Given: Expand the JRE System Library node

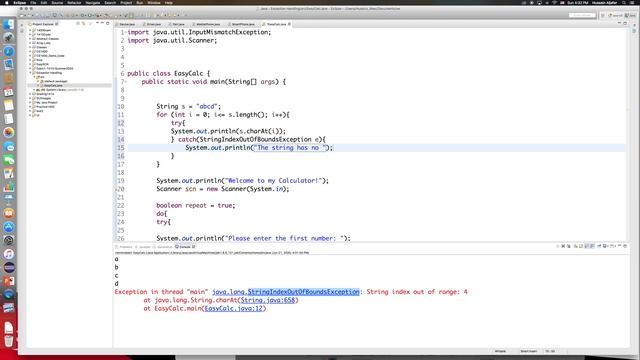Looking at the screenshot, I should point(34,89).
